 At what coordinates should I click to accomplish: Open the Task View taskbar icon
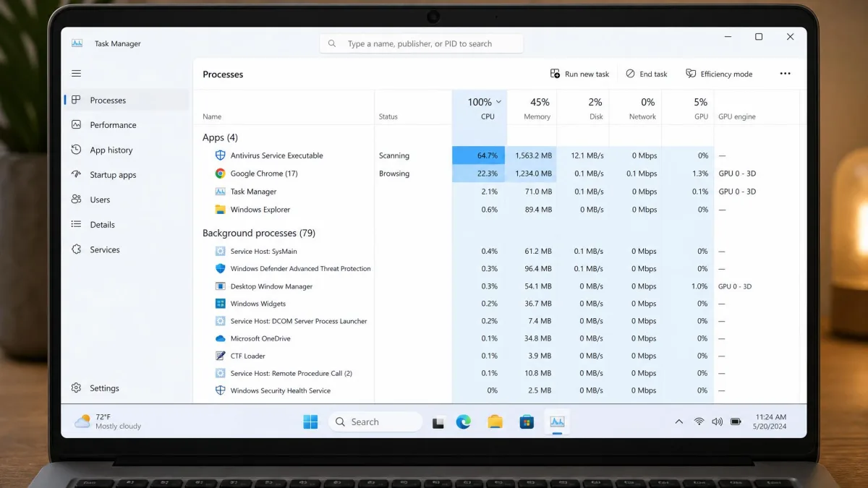438,423
